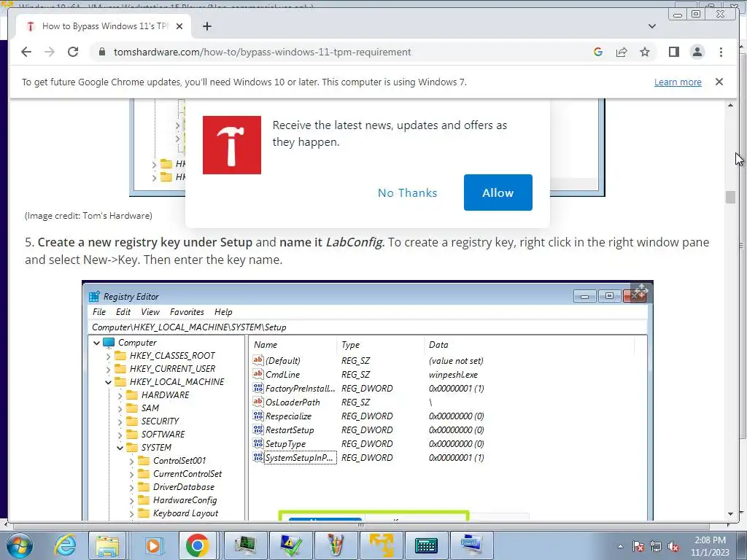Switch to Google Chrome on the taskbar

tap(198, 545)
